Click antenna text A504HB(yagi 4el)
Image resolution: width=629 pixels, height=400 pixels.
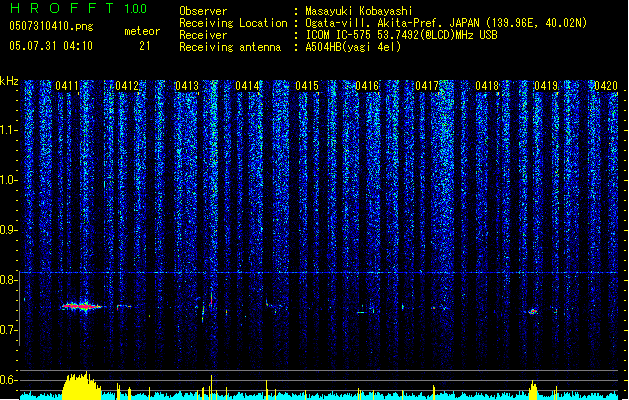point(353,47)
